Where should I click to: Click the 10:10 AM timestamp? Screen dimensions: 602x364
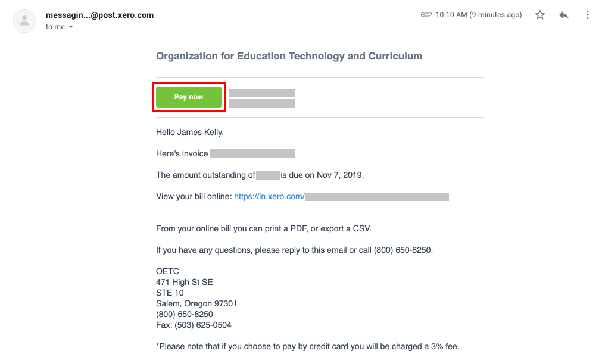[x=479, y=15]
